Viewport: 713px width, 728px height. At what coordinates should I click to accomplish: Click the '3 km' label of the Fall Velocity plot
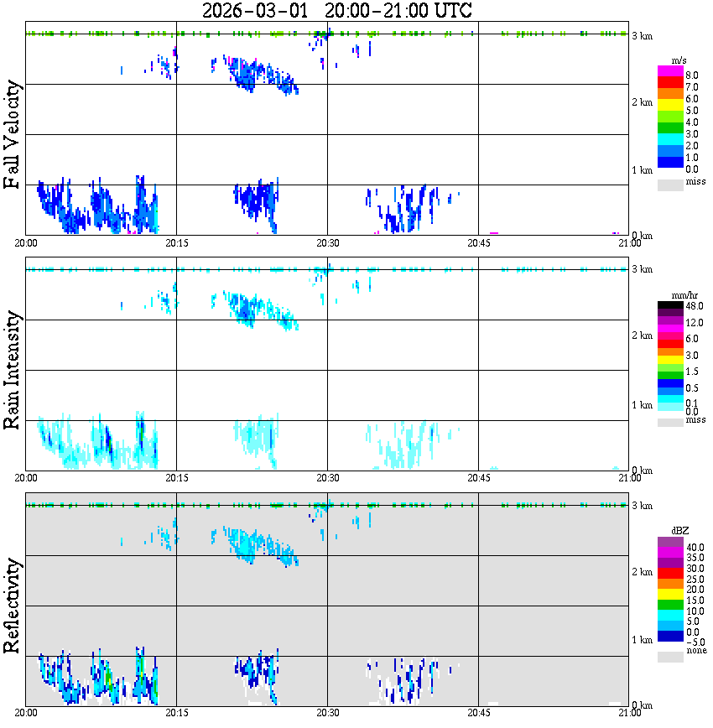[x=643, y=36]
